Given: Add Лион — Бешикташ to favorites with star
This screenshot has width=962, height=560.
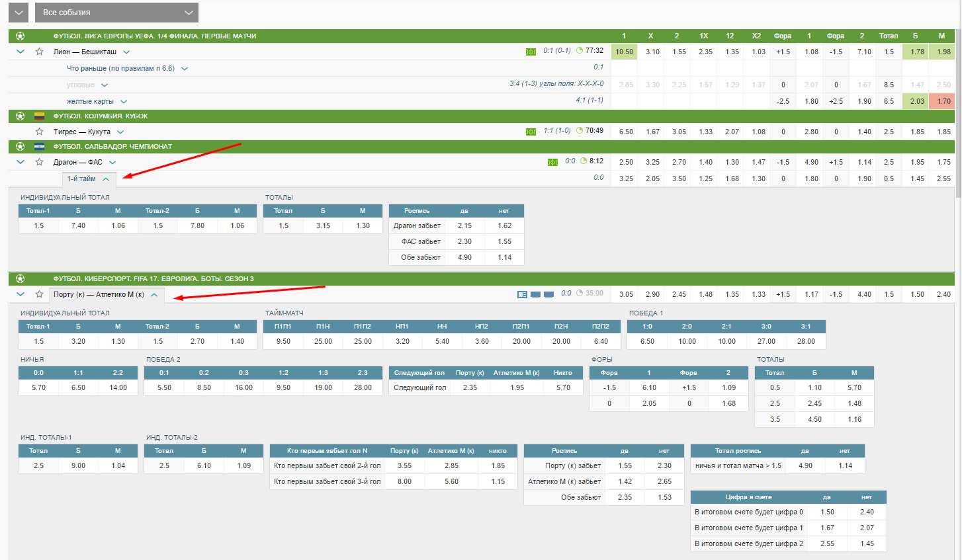Looking at the screenshot, I should tap(39, 52).
